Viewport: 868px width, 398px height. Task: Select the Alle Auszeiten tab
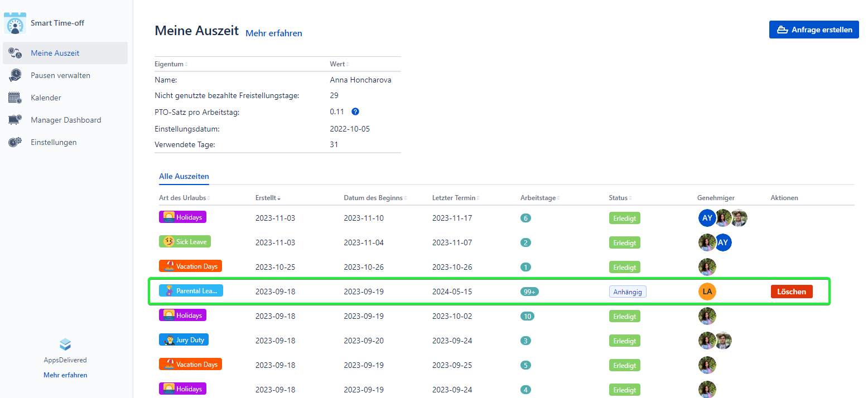184,176
